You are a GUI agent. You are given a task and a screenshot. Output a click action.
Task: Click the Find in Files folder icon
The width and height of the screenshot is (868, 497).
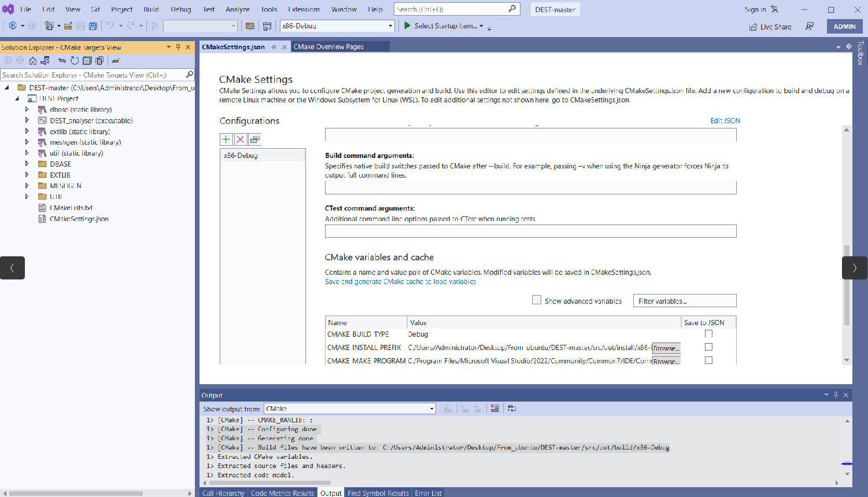pyautogui.click(x=250, y=26)
